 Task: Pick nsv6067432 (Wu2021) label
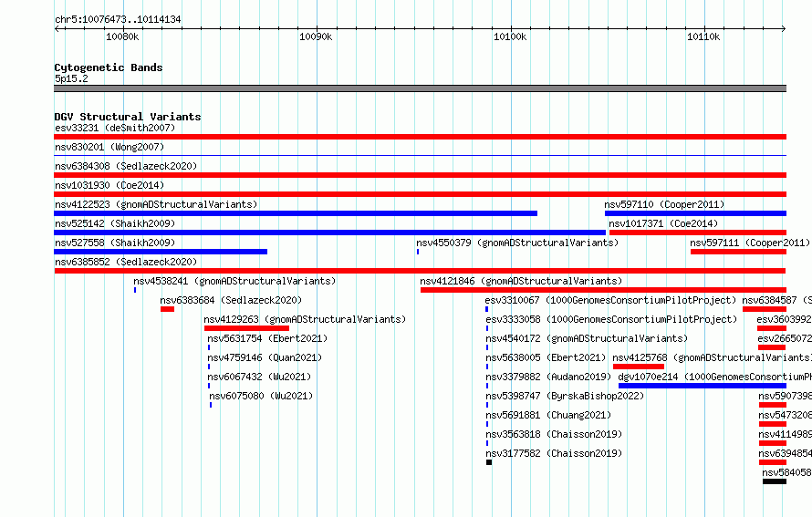click(259, 377)
